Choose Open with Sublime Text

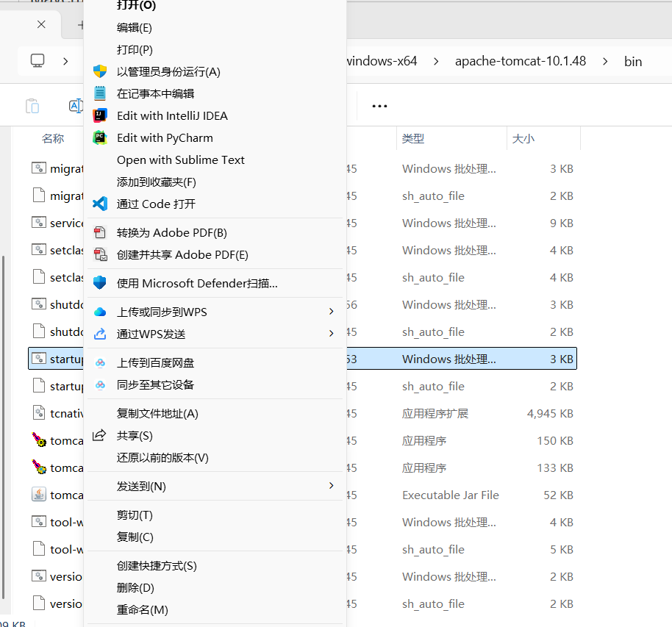(x=215, y=160)
